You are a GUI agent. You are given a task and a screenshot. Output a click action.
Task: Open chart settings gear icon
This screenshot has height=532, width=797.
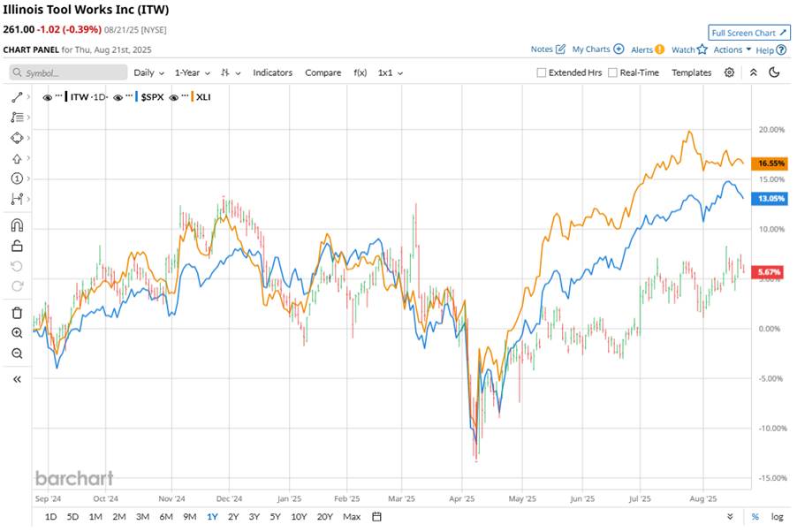[x=729, y=72]
